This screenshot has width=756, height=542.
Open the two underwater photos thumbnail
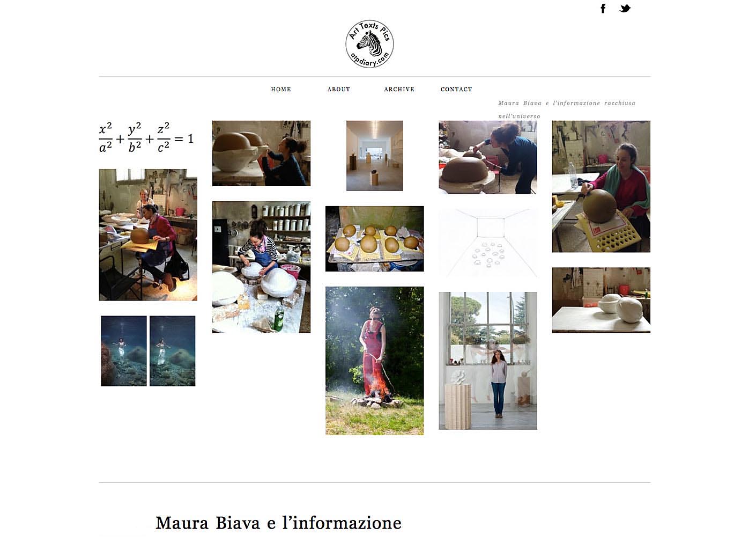[148, 351]
